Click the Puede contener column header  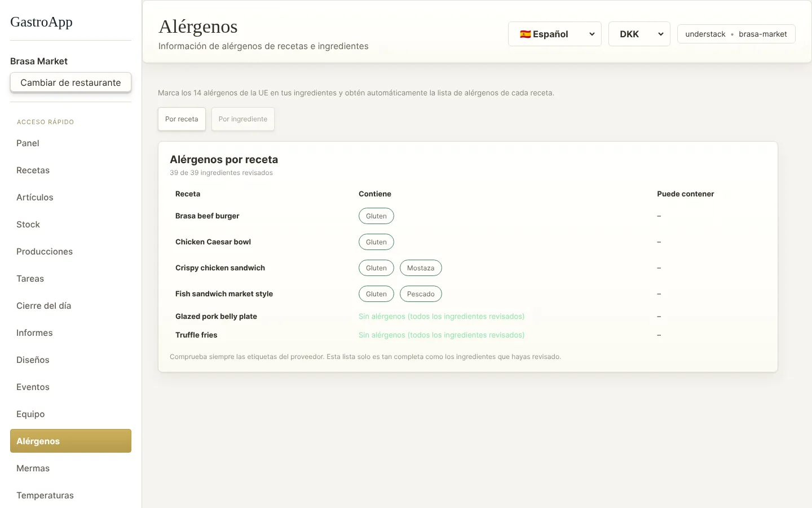pos(686,194)
